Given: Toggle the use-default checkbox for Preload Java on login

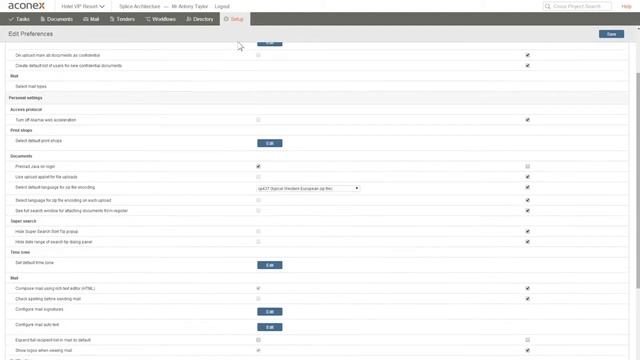Looking at the screenshot, I should (527, 167).
